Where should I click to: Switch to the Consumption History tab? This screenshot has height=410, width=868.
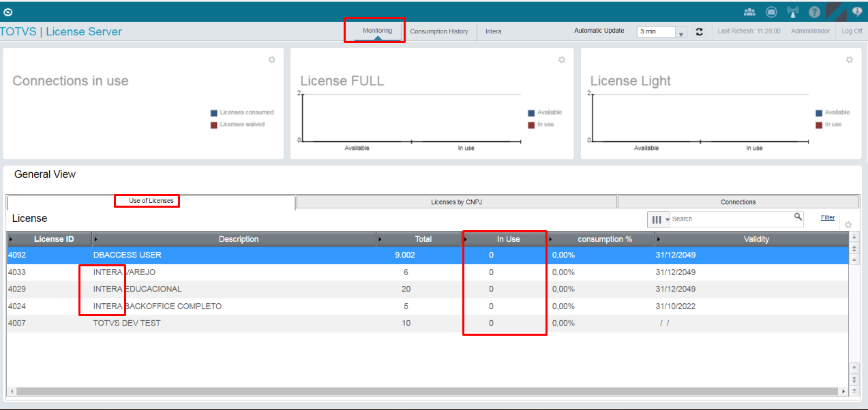pos(439,31)
